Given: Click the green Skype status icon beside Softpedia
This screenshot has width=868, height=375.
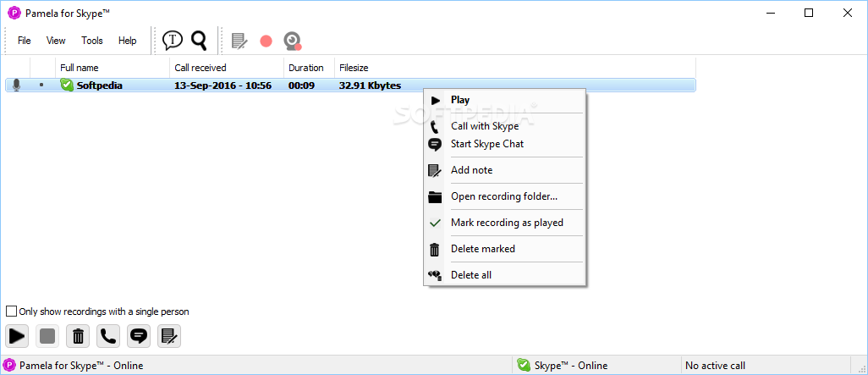Looking at the screenshot, I should (67, 85).
